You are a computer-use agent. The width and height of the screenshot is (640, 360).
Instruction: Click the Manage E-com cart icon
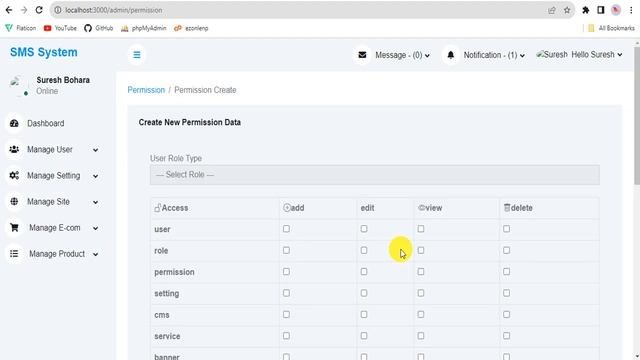click(14, 228)
